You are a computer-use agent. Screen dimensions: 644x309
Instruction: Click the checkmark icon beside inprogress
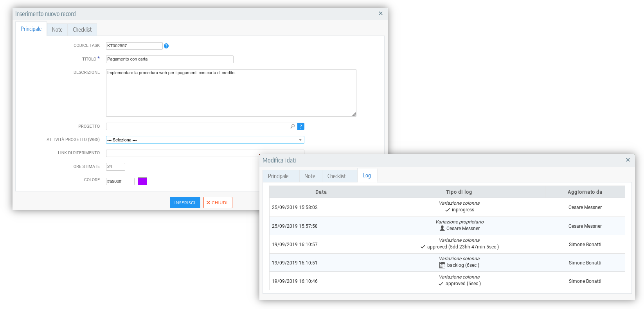tap(448, 210)
